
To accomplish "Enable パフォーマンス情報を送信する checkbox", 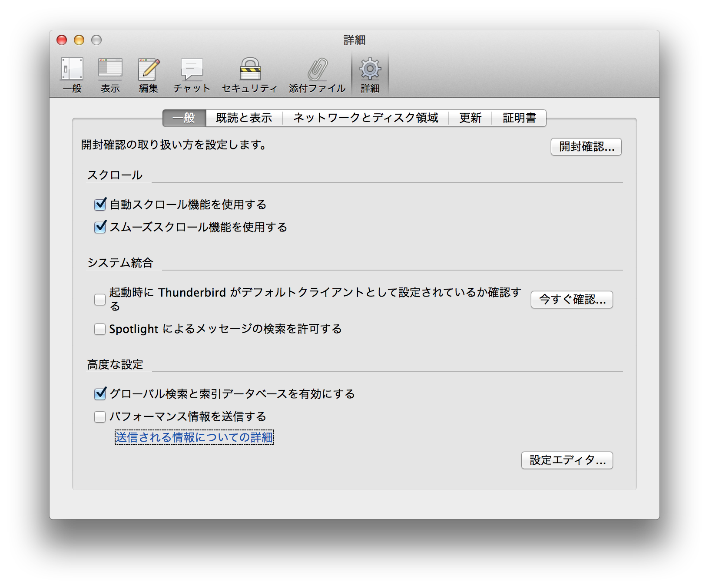I will pyautogui.click(x=100, y=416).
